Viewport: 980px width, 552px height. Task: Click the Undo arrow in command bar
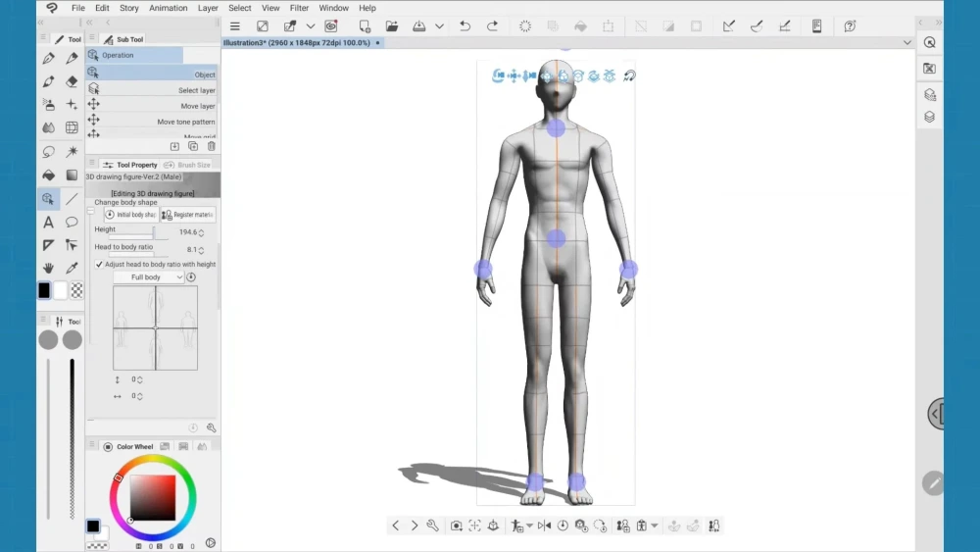pyautogui.click(x=465, y=26)
